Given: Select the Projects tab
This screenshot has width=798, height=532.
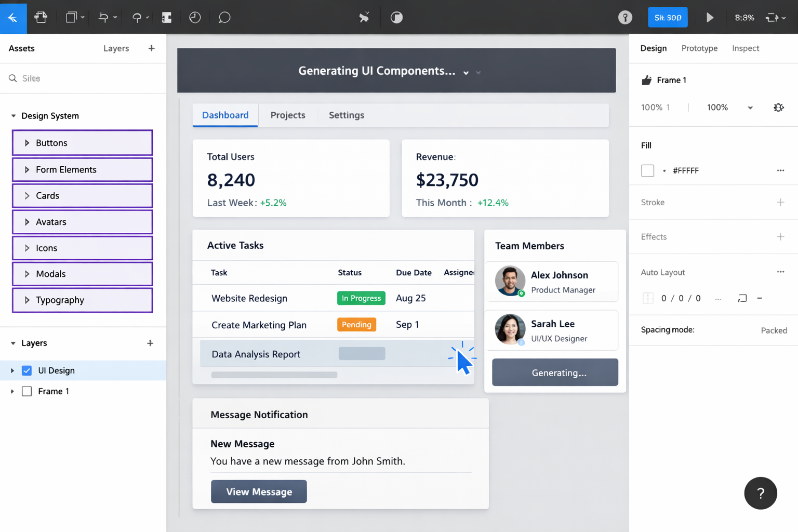Looking at the screenshot, I should click(288, 115).
